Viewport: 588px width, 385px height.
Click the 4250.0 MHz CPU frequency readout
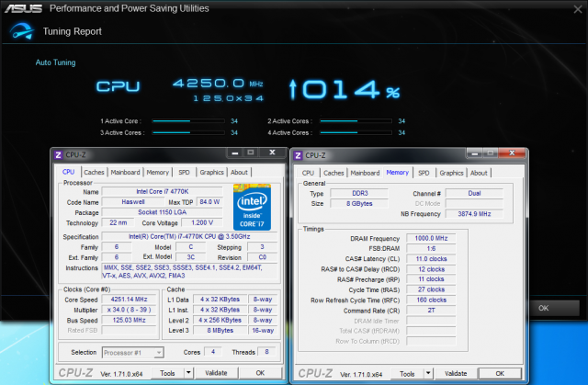pyautogui.click(x=218, y=84)
